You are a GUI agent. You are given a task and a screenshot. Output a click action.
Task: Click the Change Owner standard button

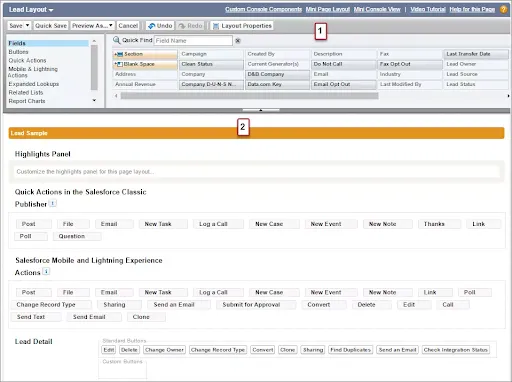[164, 350]
